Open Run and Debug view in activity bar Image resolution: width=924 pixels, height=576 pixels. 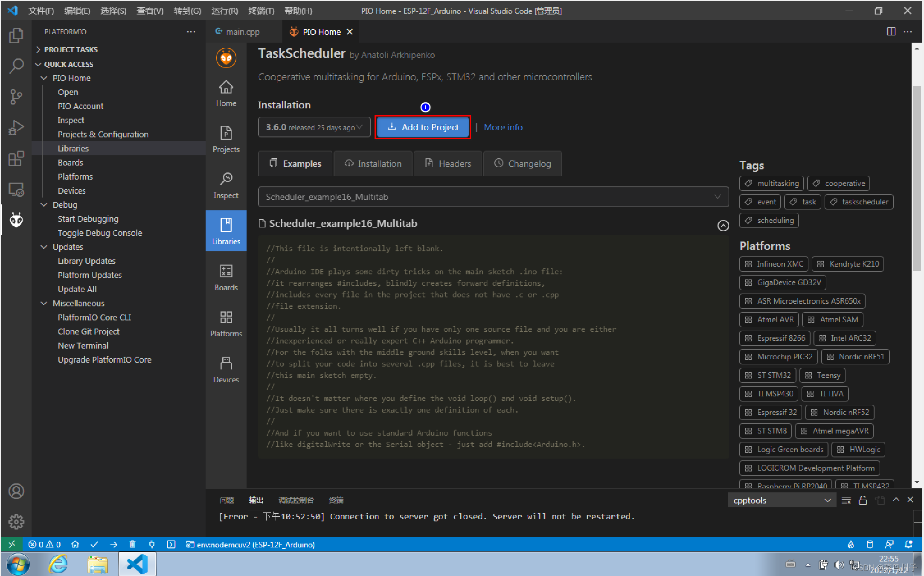click(x=16, y=127)
